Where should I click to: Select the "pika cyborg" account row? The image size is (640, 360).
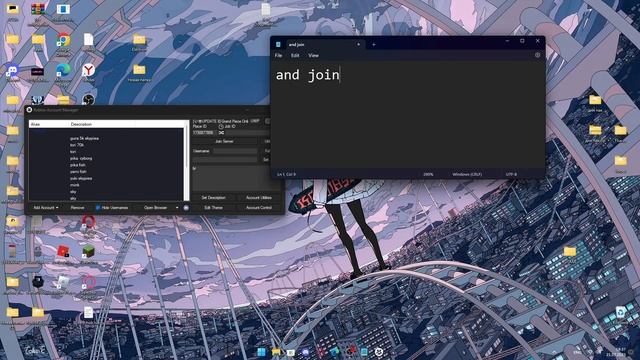pyautogui.click(x=106, y=158)
